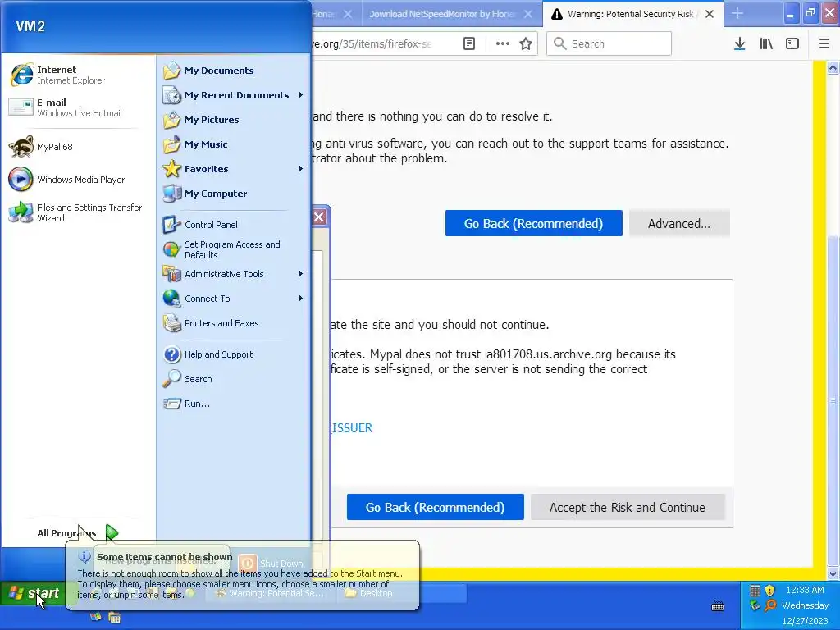Close the dialog behind the Start menu
This screenshot has height=630, width=840.
319,217
